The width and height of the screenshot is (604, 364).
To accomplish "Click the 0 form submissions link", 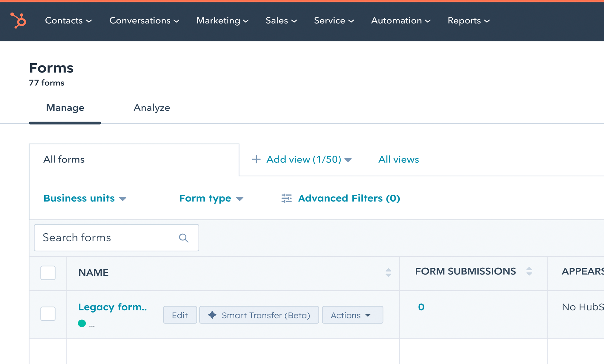I will (x=421, y=307).
